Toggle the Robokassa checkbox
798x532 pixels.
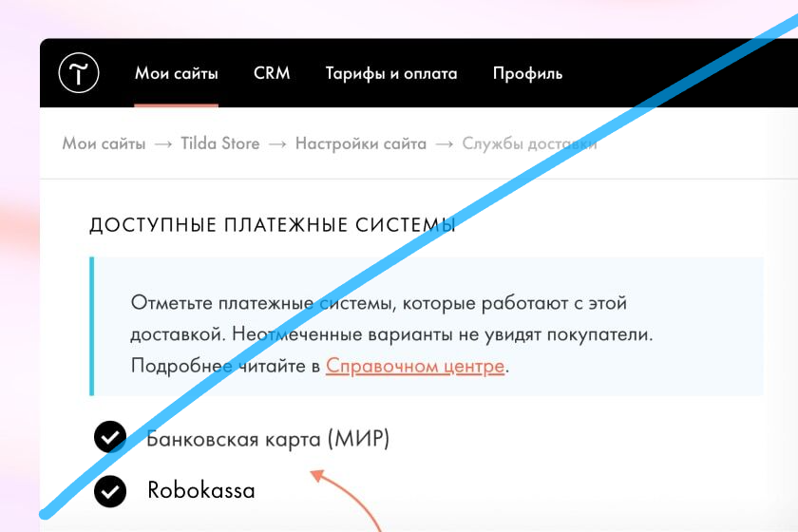pyautogui.click(x=110, y=491)
